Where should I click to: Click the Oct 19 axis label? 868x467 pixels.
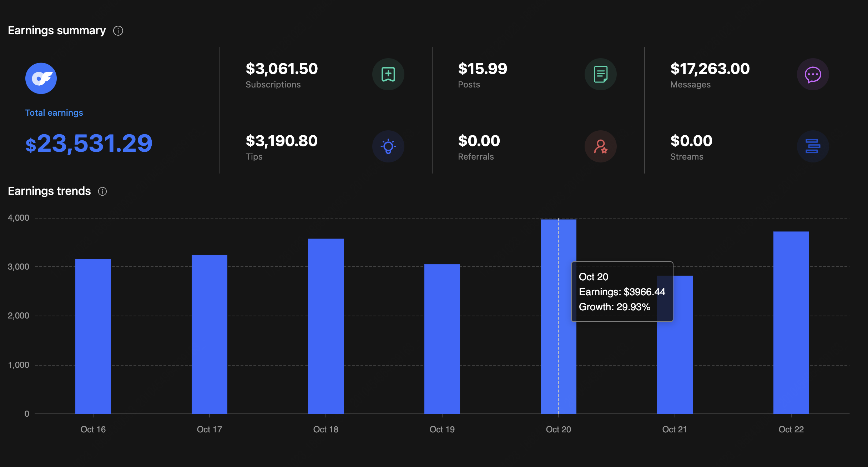click(442, 430)
